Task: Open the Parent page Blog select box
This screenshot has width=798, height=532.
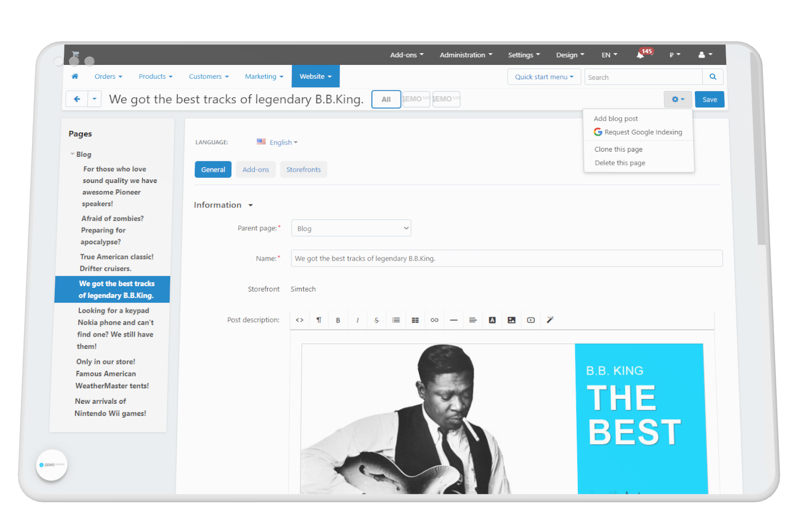Action: tap(351, 228)
